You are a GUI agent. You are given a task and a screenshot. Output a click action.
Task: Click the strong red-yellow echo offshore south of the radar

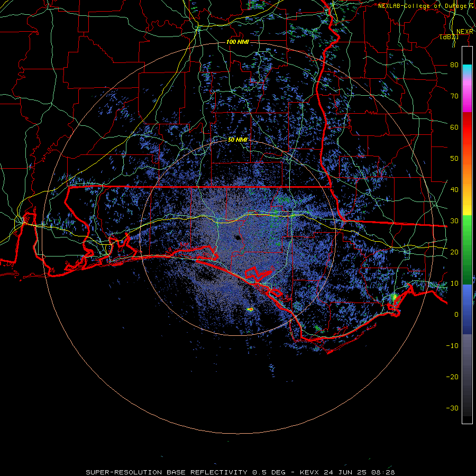click(x=250, y=309)
